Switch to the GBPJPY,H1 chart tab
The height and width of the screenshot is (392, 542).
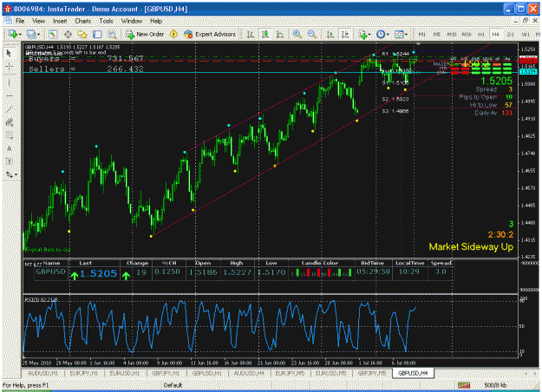[x=166, y=373]
